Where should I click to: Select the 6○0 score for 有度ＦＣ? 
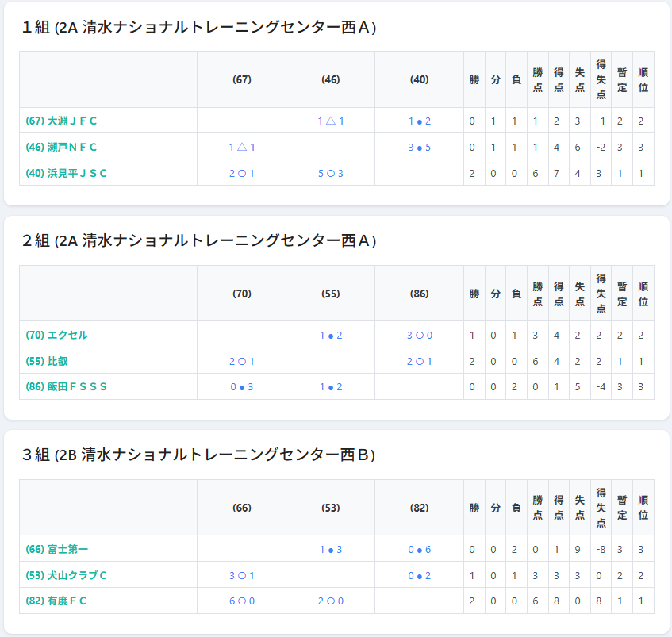(x=242, y=601)
